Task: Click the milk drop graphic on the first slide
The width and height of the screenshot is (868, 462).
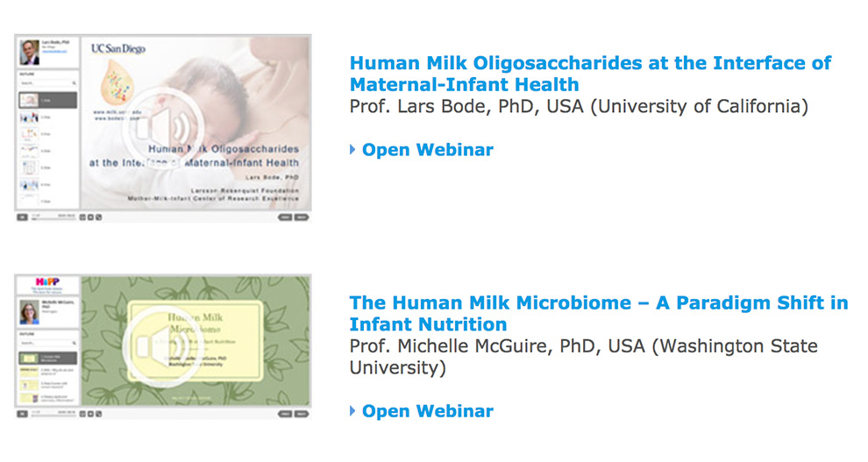Action: pos(116,82)
